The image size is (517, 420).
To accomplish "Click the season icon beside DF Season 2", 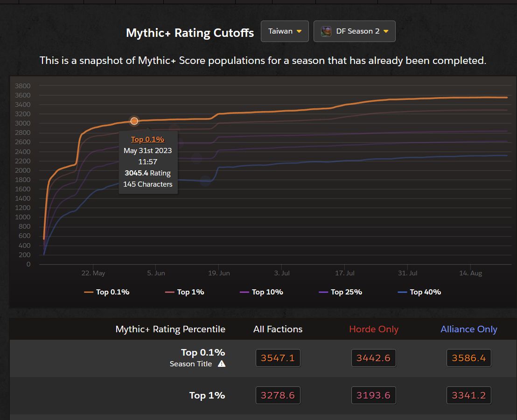I will point(326,31).
